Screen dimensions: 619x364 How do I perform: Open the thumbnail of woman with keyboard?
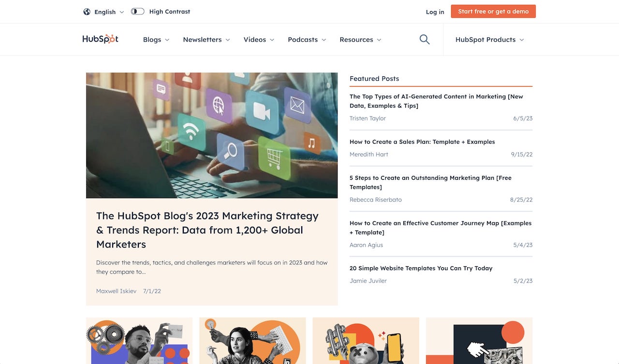(252, 341)
